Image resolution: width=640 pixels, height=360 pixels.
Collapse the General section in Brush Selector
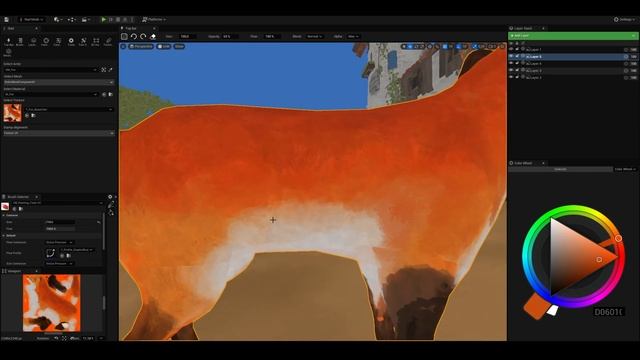click(x=4, y=215)
